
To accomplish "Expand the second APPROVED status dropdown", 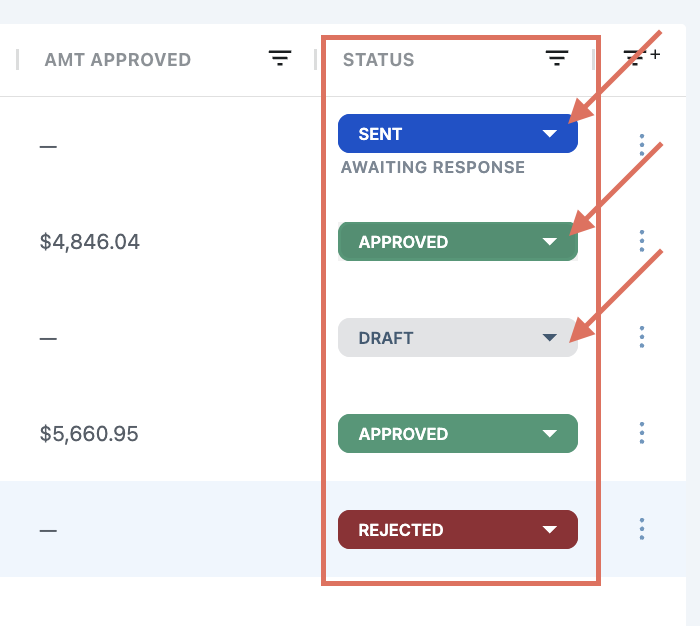I will (x=458, y=434).
